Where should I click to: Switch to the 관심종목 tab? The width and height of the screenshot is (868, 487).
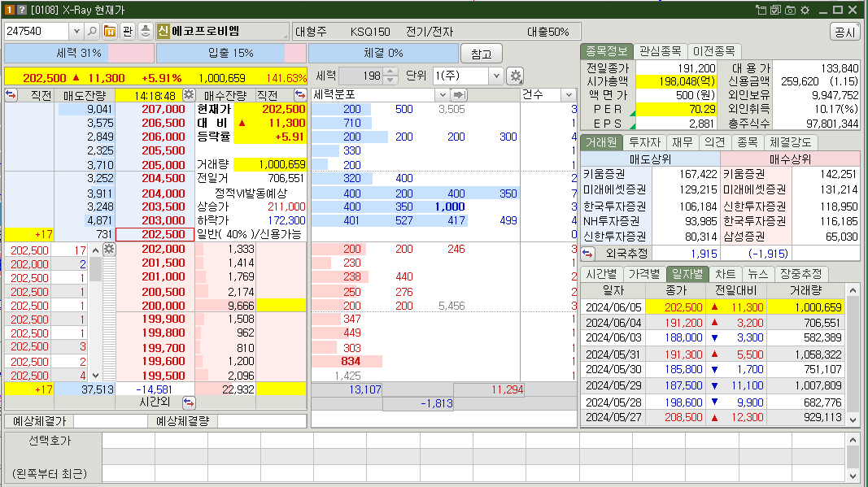(x=660, y=51)
